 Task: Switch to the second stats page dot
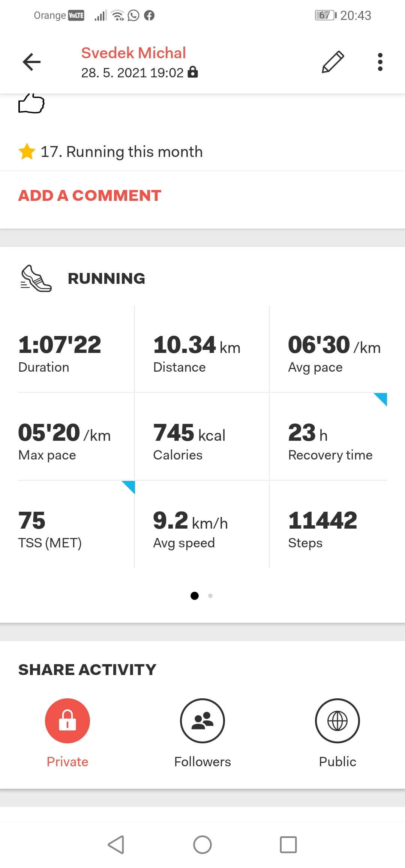coord(210,596)
